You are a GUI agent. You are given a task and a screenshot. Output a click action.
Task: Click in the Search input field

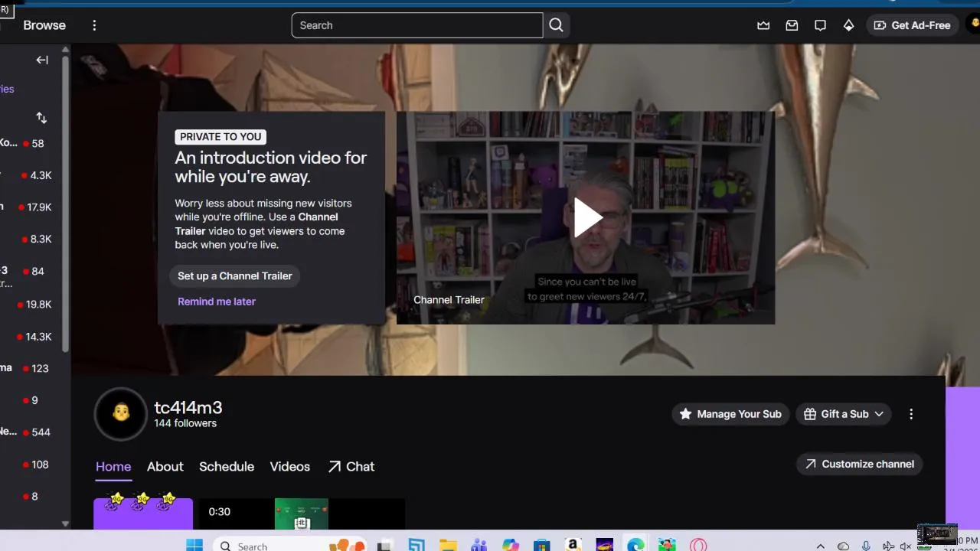coord(417,25)
